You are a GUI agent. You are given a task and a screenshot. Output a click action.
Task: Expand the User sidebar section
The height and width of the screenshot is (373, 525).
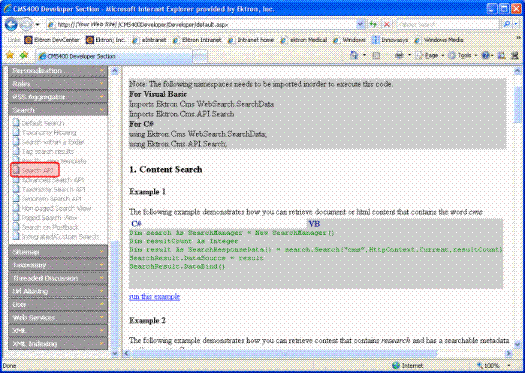pos(58,304)
